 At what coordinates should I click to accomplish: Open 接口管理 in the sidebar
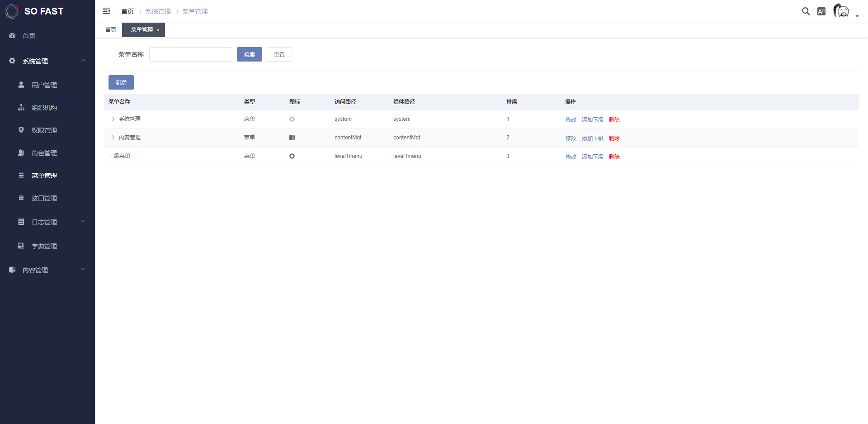(44, 198)
